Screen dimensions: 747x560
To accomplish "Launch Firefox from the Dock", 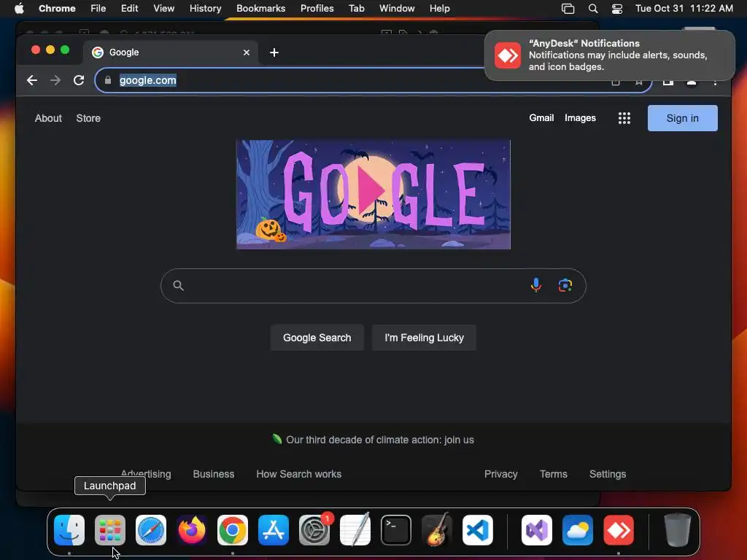I will point(192,529).
